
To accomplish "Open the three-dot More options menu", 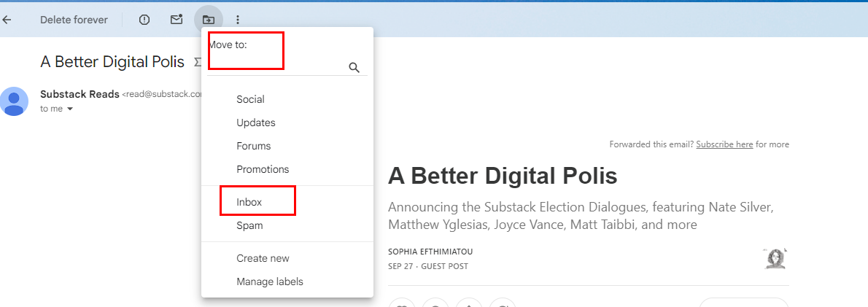I will (x=238, y=20).
